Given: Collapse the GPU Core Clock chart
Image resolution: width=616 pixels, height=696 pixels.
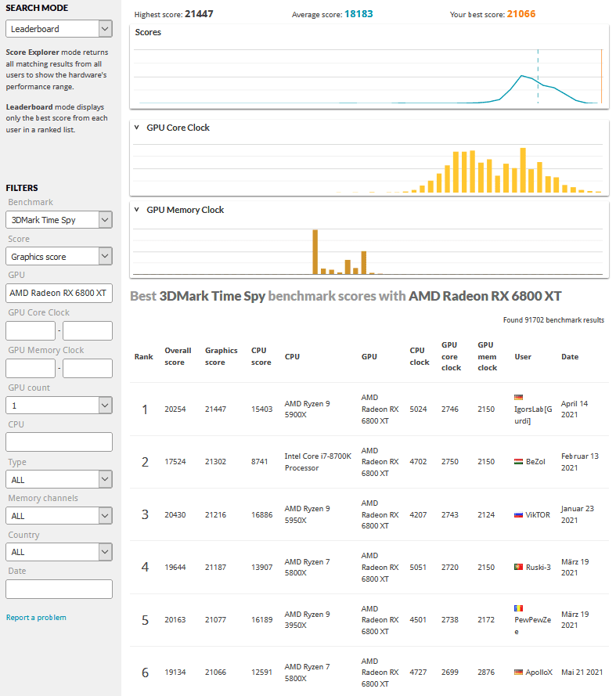Looking at the screenshot, I should [137, 128].
